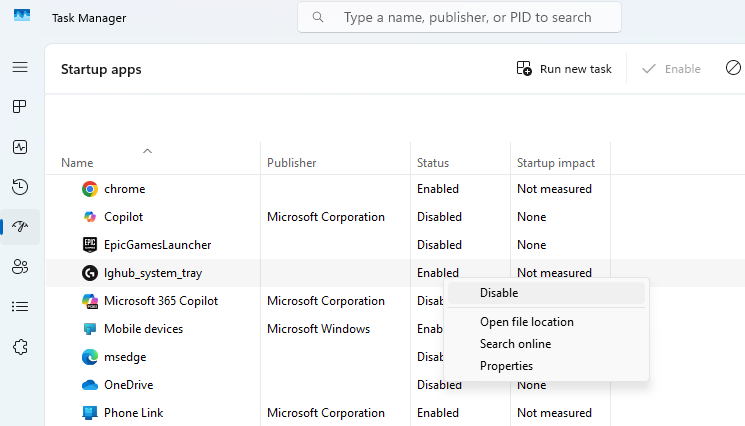Open the hamburger navigation menu
This screenshot has height=426, width=745.
(x=20, y=67)
